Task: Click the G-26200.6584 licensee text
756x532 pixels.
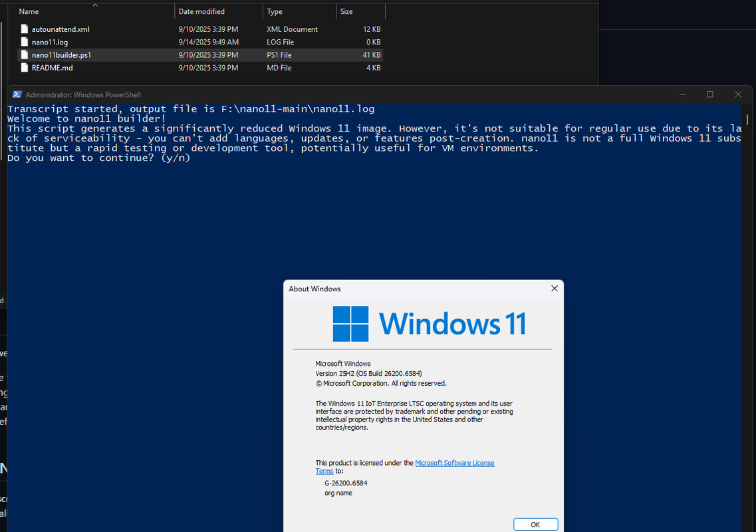Action: click(346, 483)
